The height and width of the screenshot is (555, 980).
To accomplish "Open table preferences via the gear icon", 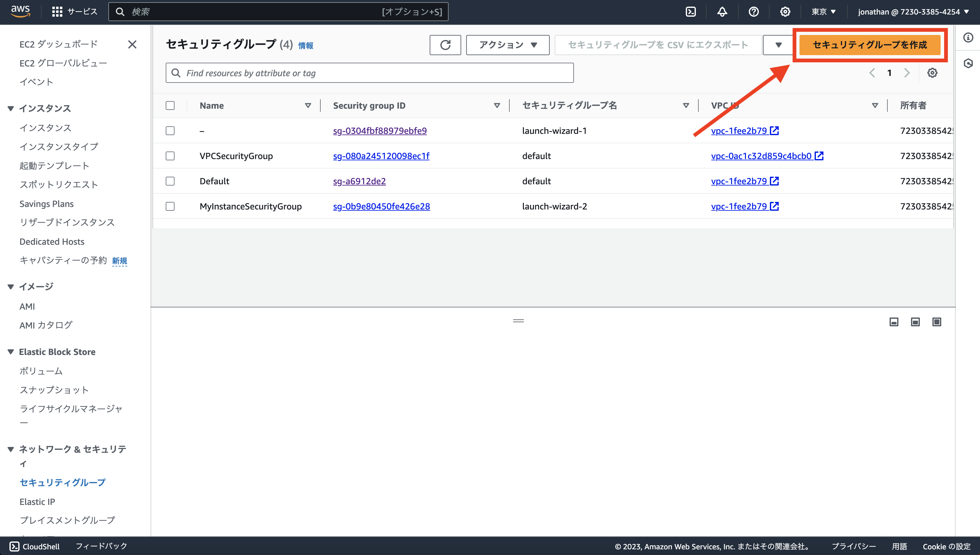I will click(933, 73).
